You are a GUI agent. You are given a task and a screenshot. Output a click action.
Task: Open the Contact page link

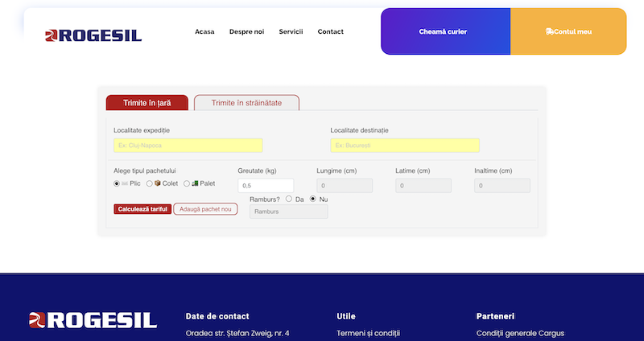(330, 32)
